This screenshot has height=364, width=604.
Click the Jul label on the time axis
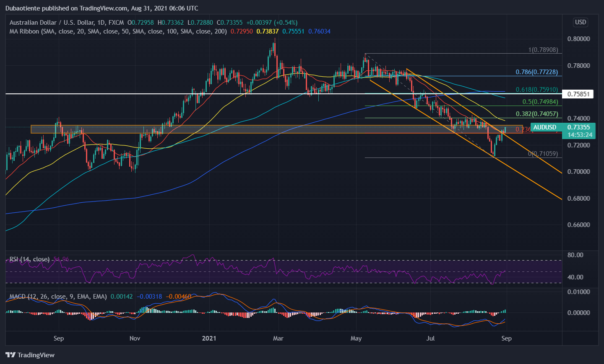tap(430, 338)
